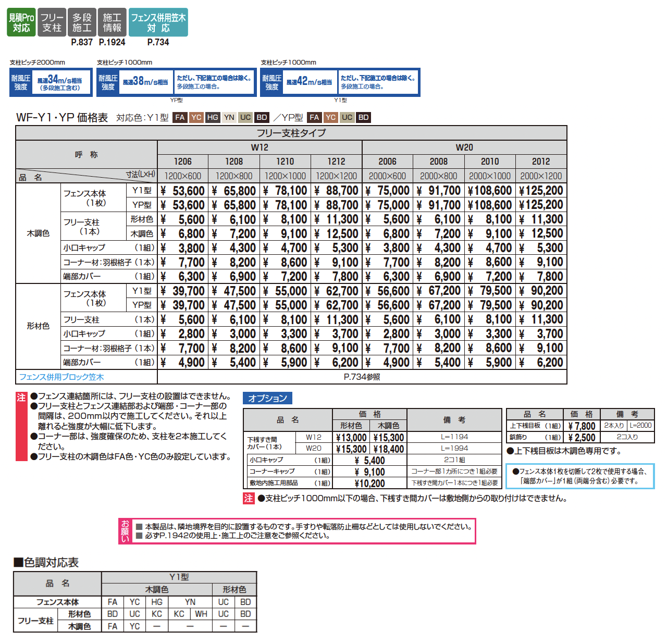
Task: Click the green 見積Pro対応 badge
Action: point(21,22)
